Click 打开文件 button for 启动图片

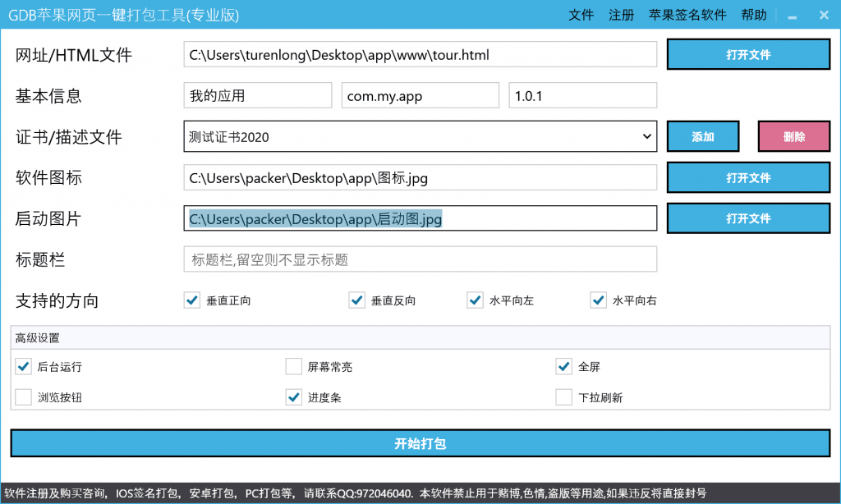coord(748,219)
